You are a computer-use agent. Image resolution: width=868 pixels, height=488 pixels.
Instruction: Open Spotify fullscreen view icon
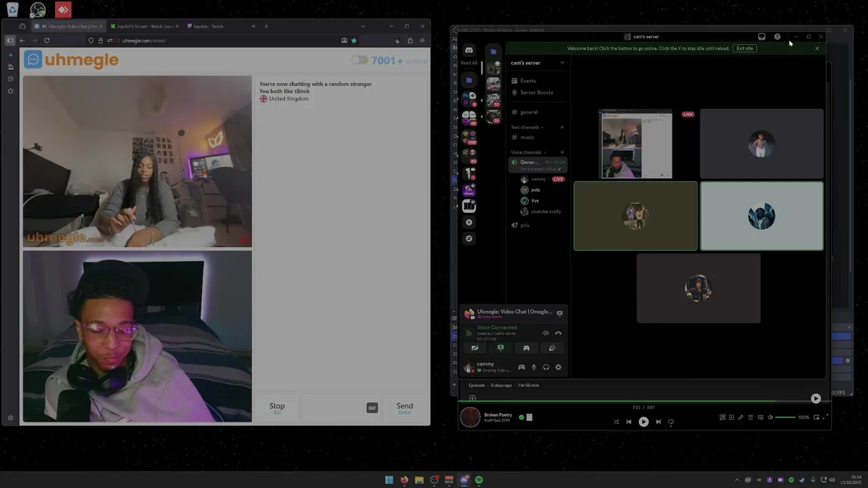click(x=825, y=418)
